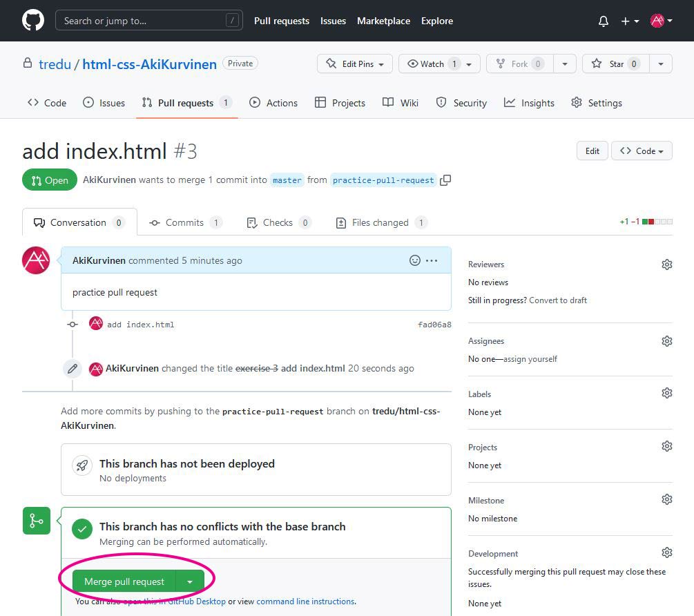Image resolution: width=694 pixels, height=616 pixels.
Task: Add a reaction with the smiley icon
Action: click(x=415, y=260)
